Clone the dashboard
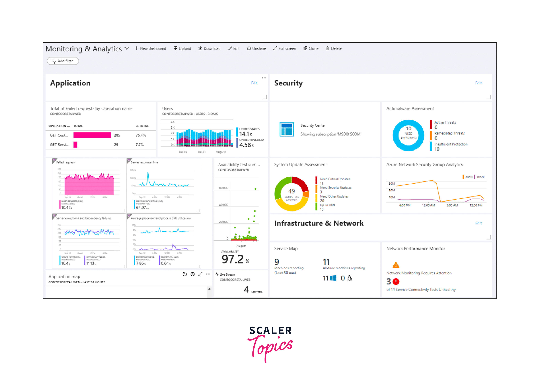 coord(311,49)
